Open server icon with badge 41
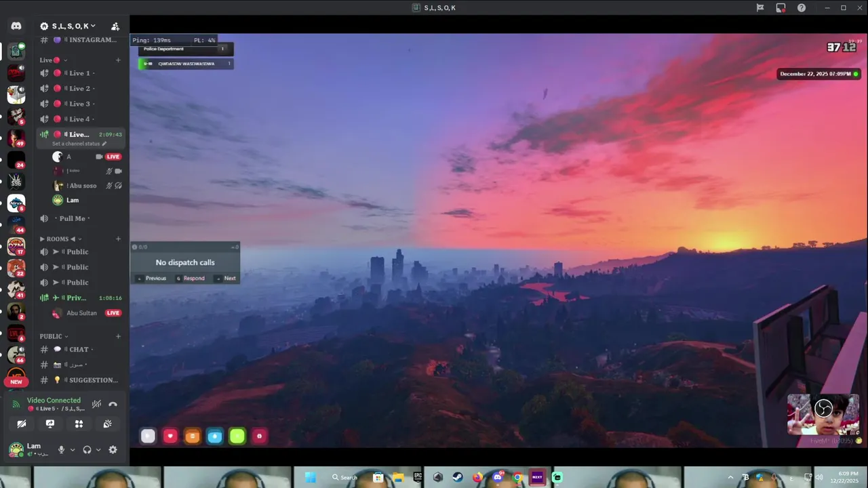This screenshot has height=488, width=868. click(16, 289)
